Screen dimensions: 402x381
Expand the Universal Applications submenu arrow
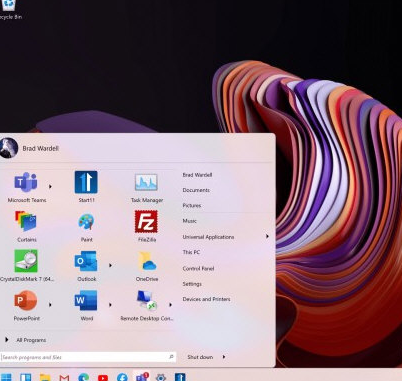pos(267,236)
